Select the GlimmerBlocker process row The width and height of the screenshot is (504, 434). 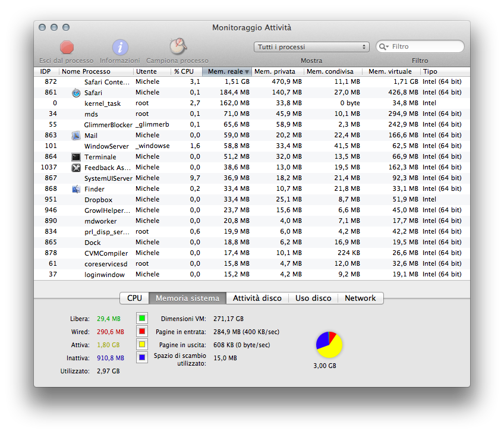[x=251, y=125]
